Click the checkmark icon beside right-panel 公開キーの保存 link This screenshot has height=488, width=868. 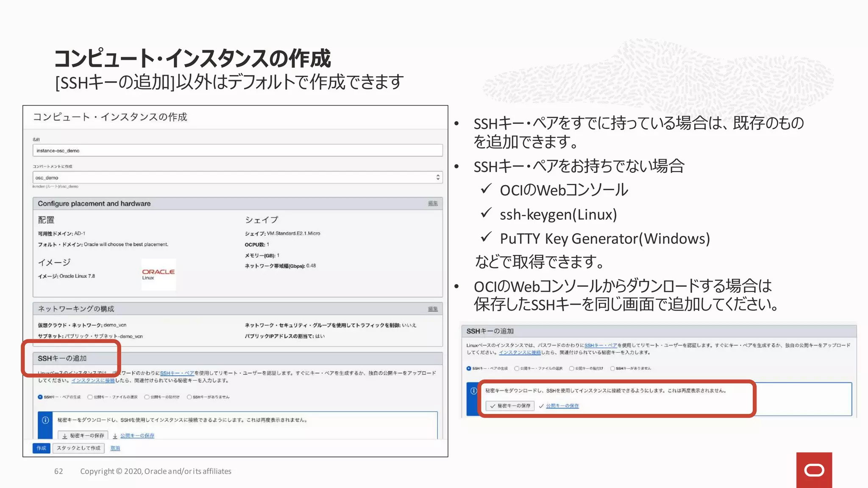click(541, 406)
